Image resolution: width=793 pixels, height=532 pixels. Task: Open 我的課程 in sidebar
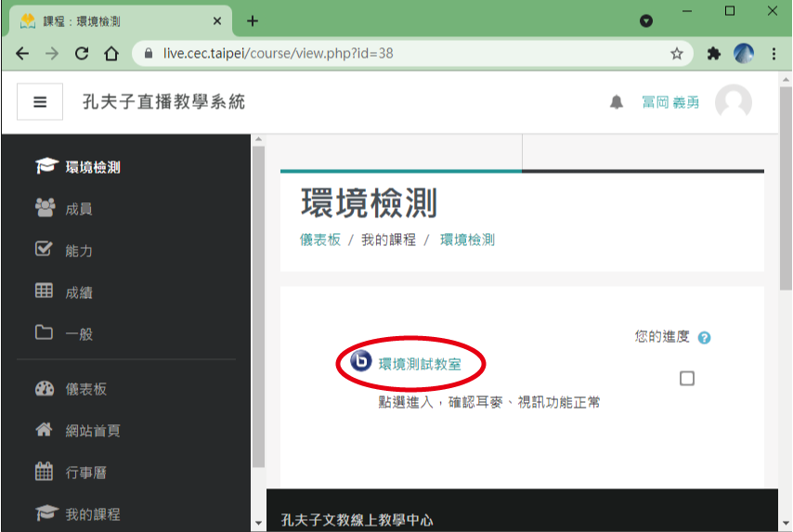point(93,514)
